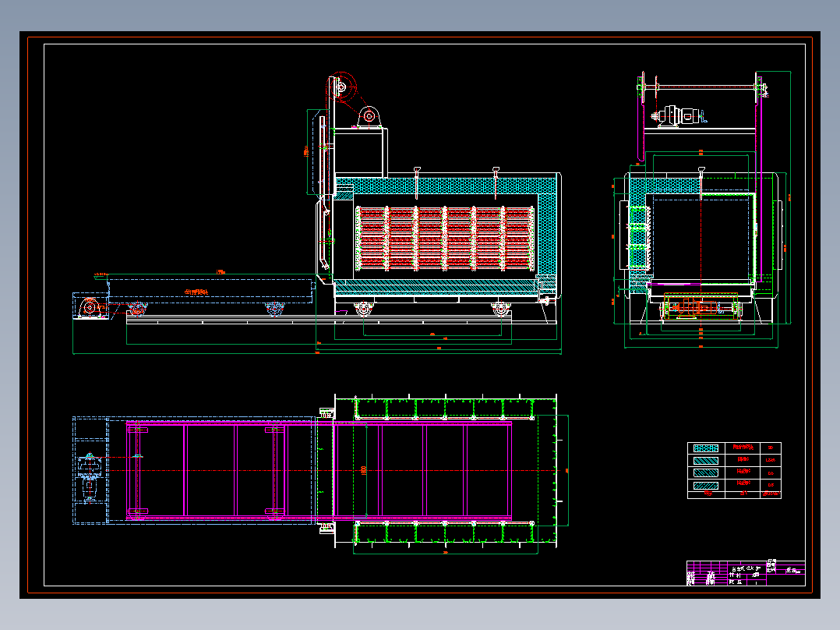Select the second diagonal hatch legend swatch
Viewport: 840px width, 630px height.
point(705,461)
